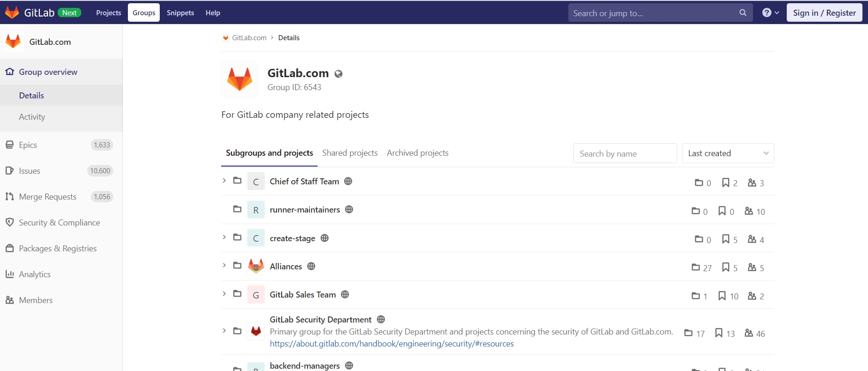Image resolution: width=868 pixels, height=371 pixels.
Task: Open the security handbook resources link
Action: pos(392,344)
